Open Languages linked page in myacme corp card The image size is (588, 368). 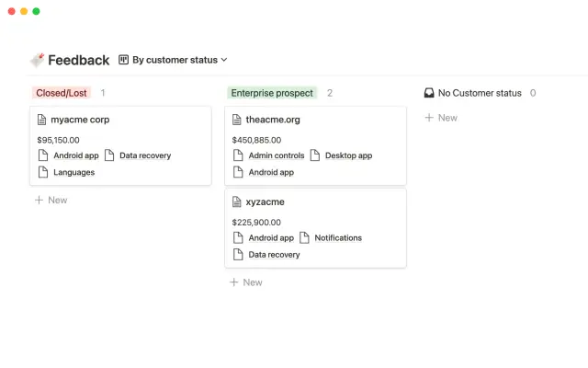73,172
